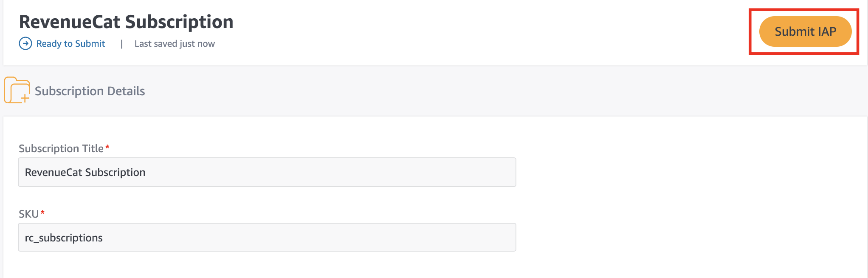Select the SKU input containing rc_subscriptions
This screenshot has height=278, width=868.
(267, 237)
